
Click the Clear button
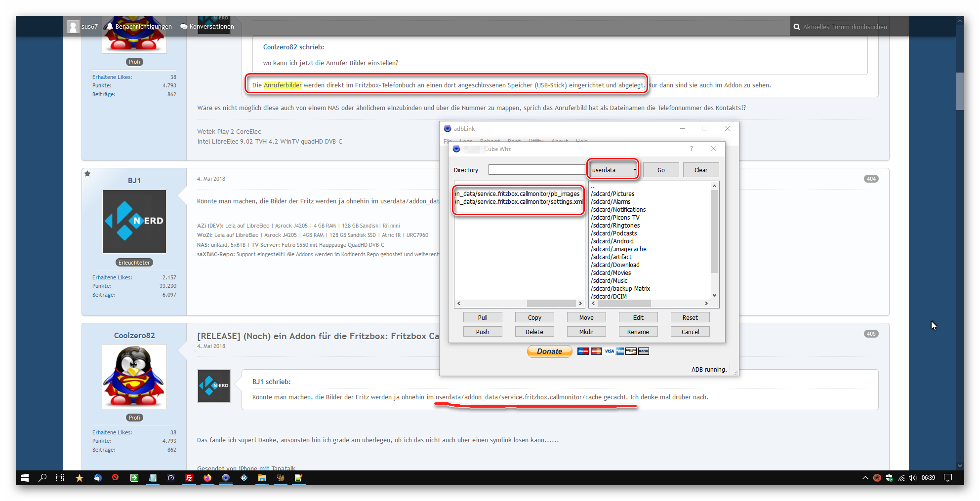pos(701,170)
